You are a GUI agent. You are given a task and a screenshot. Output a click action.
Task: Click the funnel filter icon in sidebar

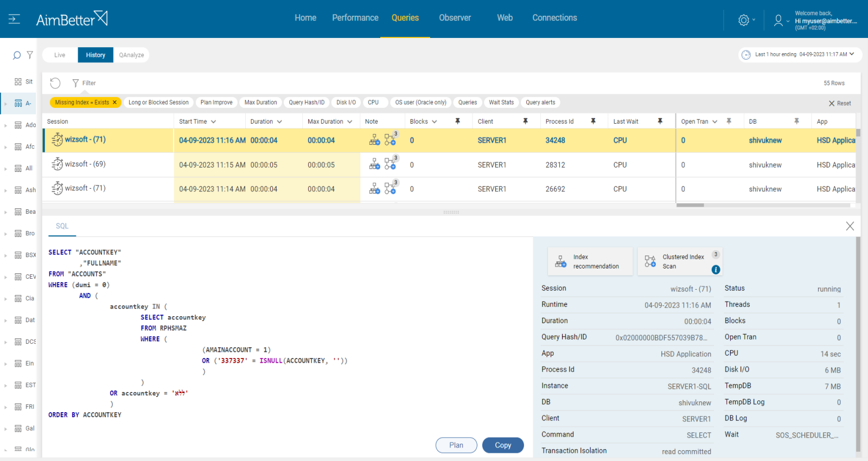(30, 55)
